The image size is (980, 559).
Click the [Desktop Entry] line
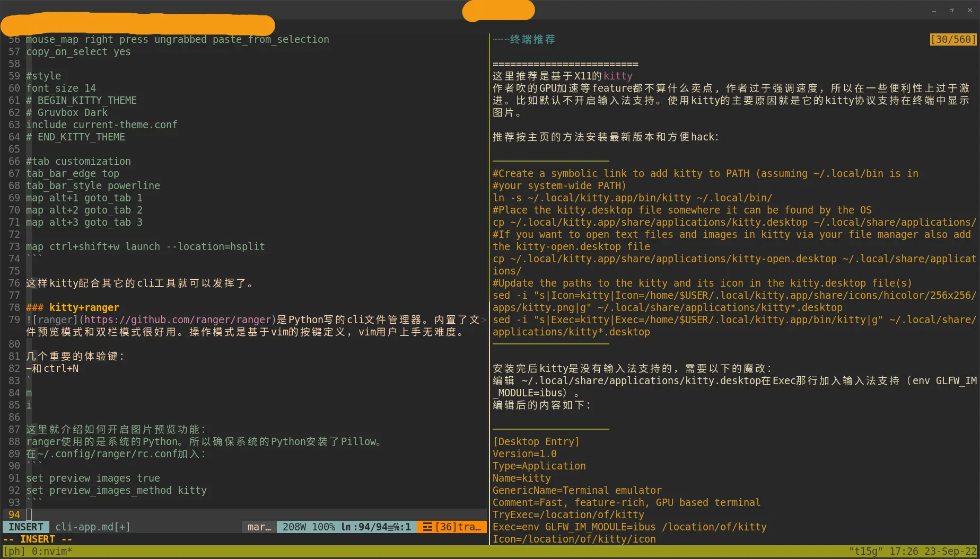point(536,441)
